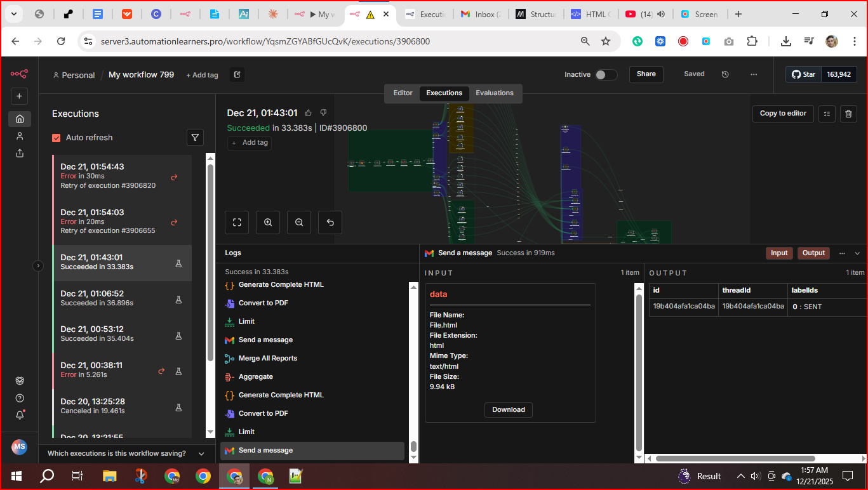The width and height of the screenshot is (868, 490).
Task: Click the thumbs up icon for the execution
Action: tap(309, 113)
